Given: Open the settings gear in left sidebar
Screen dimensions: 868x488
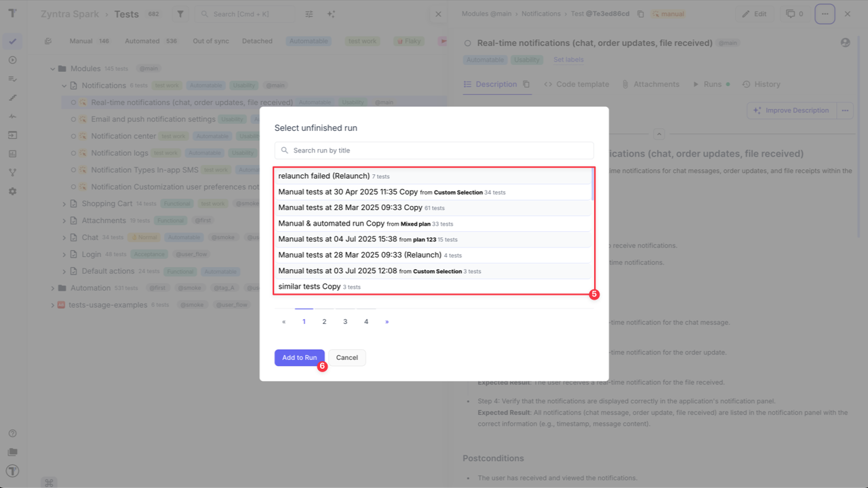Looking at the screenshot, I should [x=12, y=191].
